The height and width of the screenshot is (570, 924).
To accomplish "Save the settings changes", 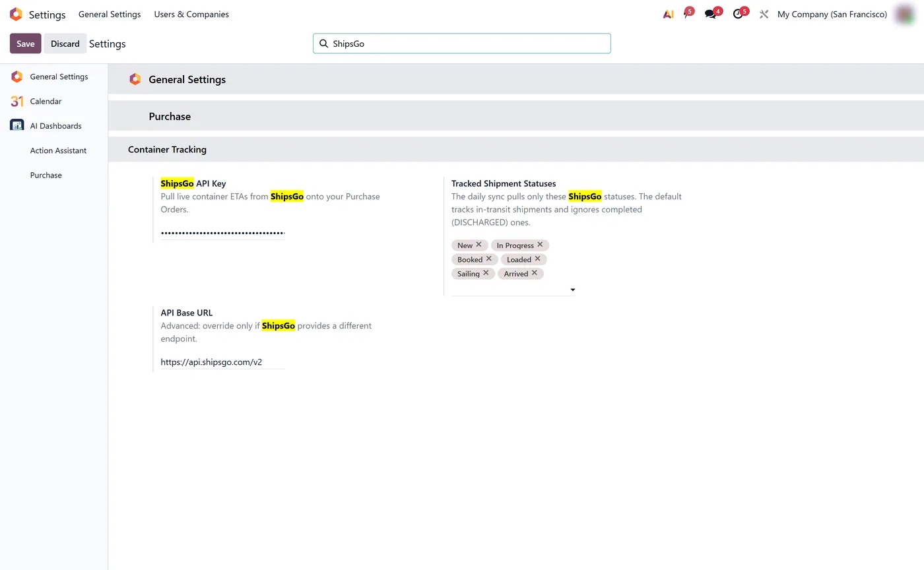I will pyautogui.click(x=26, y=44).
